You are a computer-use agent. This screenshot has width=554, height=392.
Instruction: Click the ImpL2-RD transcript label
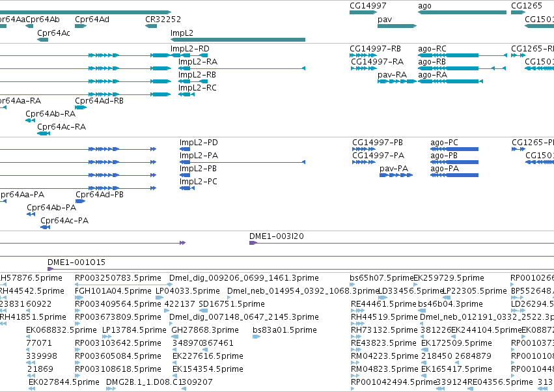click(x=189, y=48)
